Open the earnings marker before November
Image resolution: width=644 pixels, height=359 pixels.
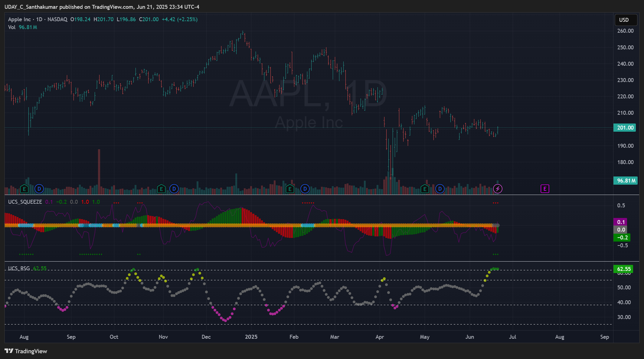pyautogui.click(x=161, y=189)
